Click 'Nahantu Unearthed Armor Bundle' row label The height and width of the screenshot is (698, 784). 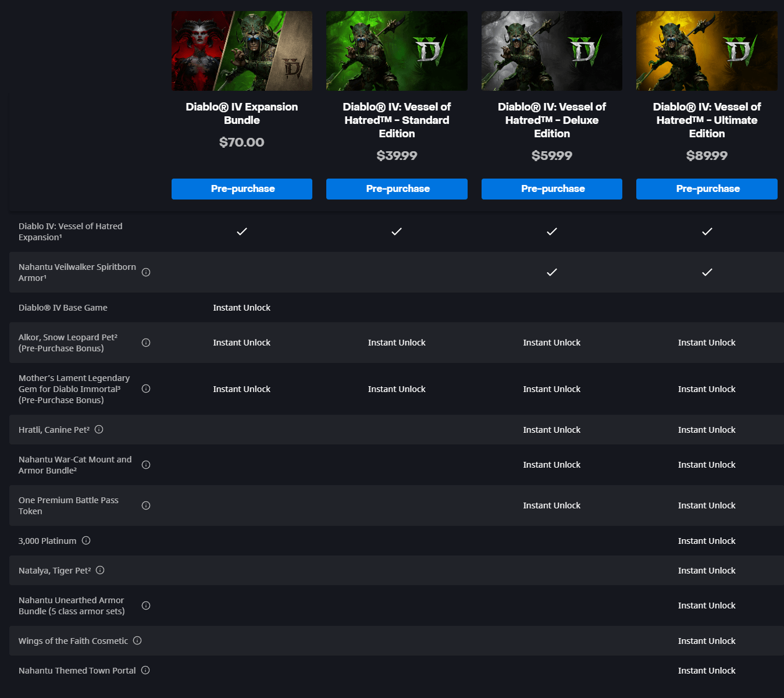click(x=72, y=606)
